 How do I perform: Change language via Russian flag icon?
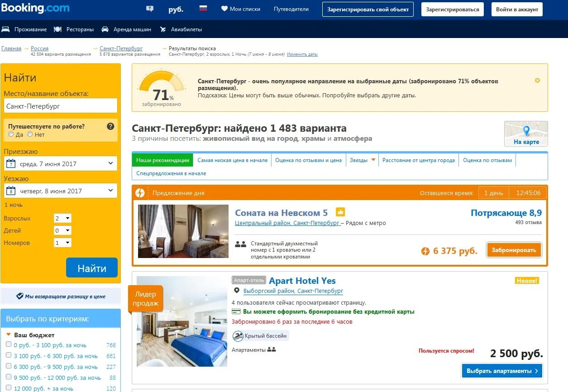coord(203,8)
